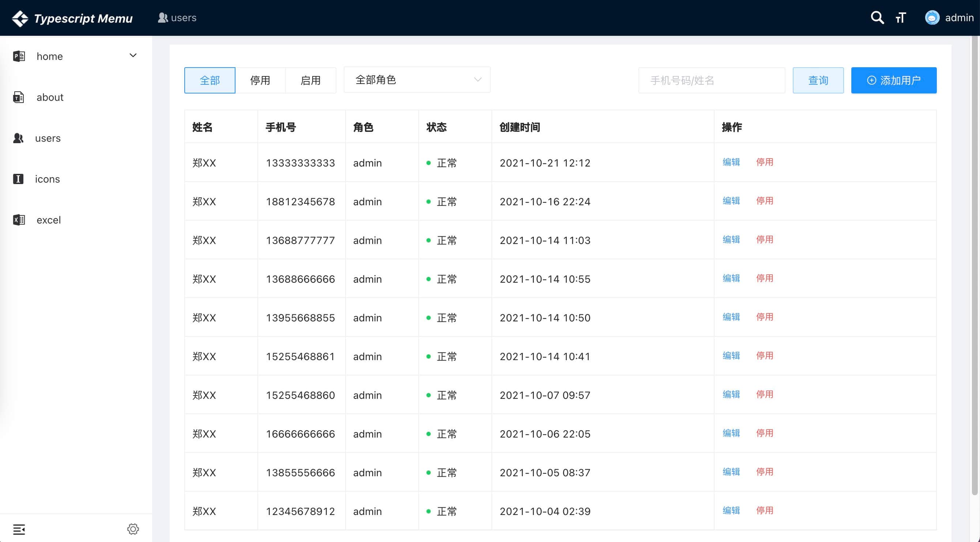
Task: Go to the about menu item
Action: click(50, 97)
